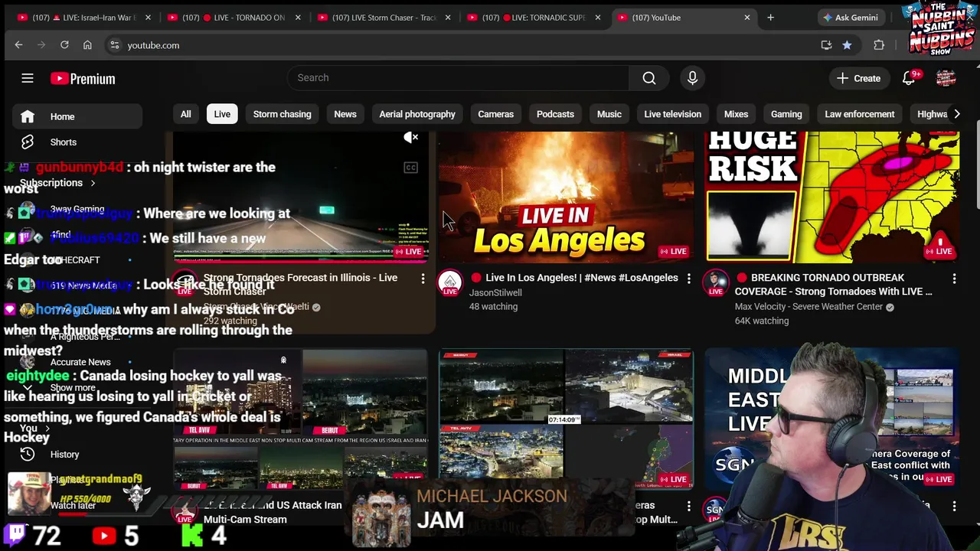Switch to the Israel-Iran War tab

[x=84, y=18]
